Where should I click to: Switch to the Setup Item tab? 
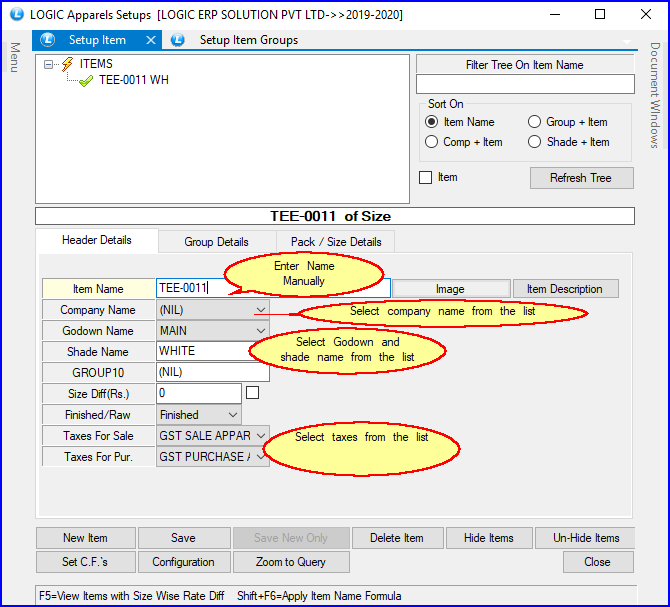[x=97, y=40]
